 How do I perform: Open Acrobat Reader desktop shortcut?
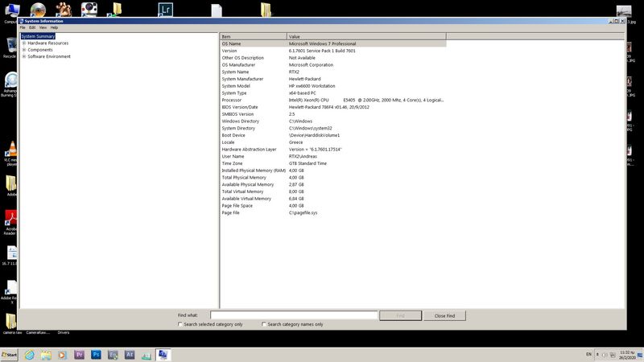[x=11, y=219]
